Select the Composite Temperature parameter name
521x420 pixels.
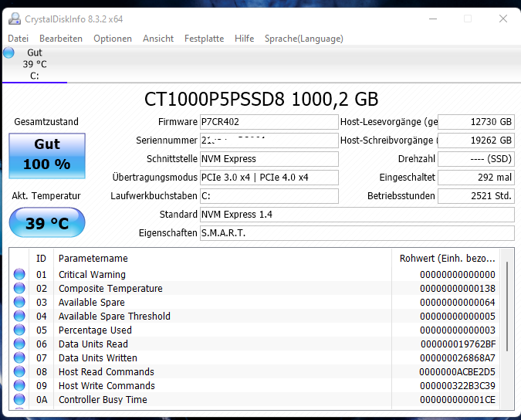click(110, 289)
